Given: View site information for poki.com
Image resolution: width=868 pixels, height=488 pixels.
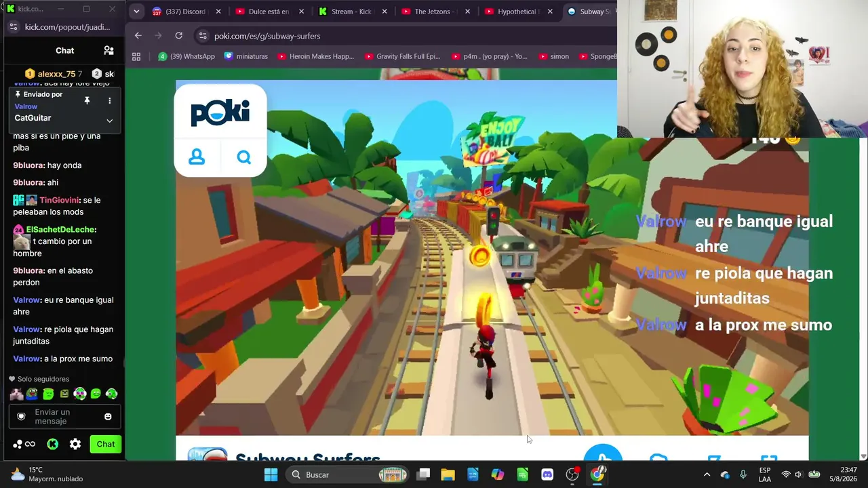Looking at the screenshot, I should 202,36.
